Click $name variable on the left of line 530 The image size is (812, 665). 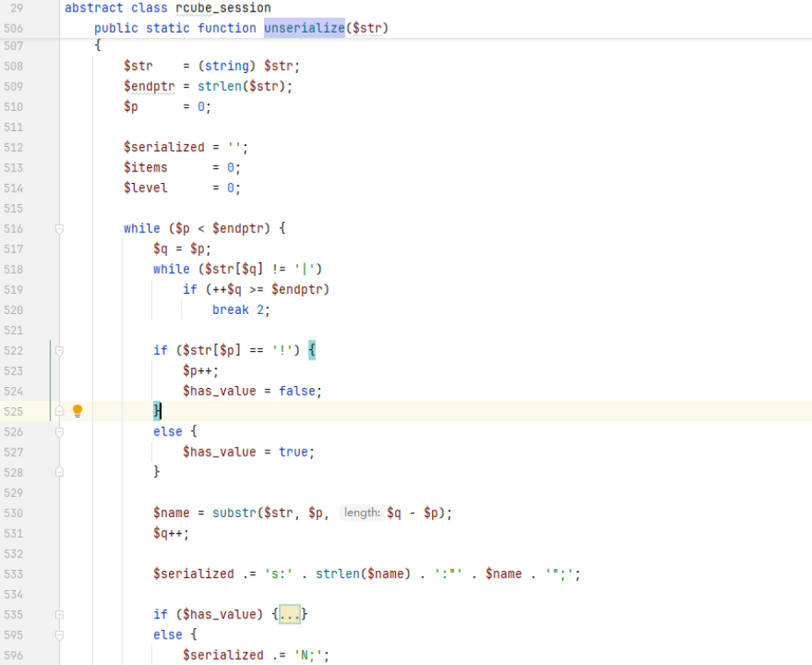pos(171,513)
